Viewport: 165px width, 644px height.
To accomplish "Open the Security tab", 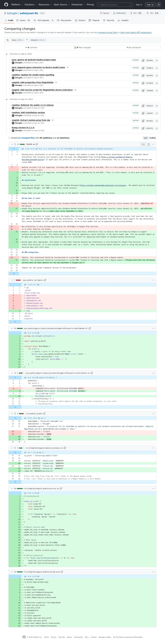I will pos(109,20).
